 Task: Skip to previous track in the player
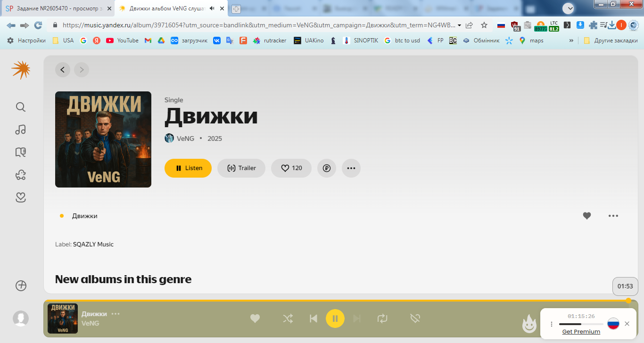pos(313,318)
